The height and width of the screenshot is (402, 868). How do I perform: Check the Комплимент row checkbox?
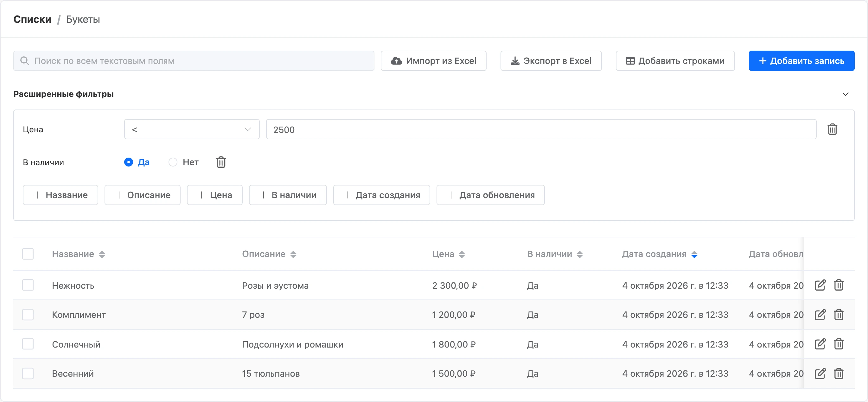[28, 314]
